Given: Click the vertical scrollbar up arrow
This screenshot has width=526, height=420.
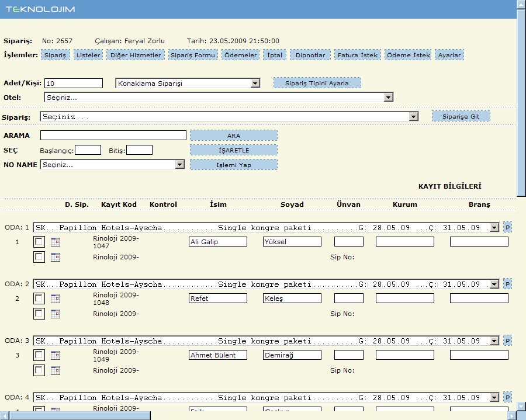Looking at the screenshot, I should coord(521,4).
